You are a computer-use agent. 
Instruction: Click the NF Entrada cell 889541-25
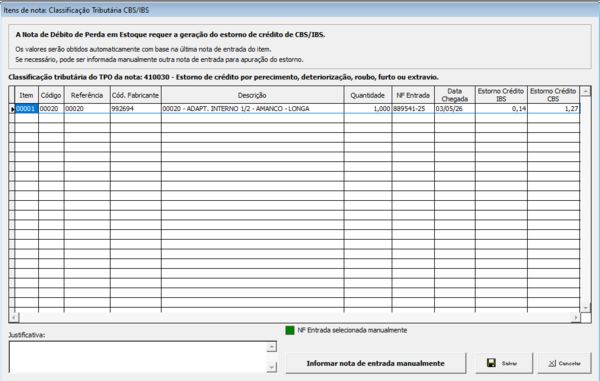point(413,109)
